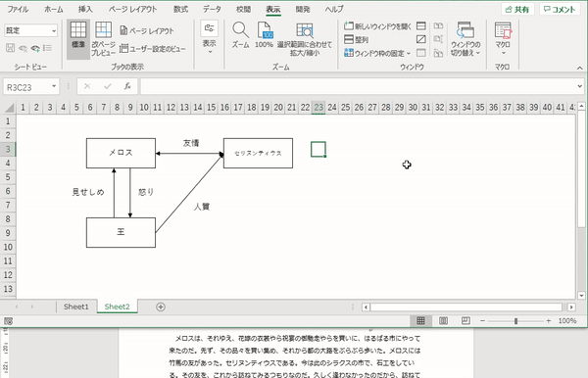
Task: Click the zoom in plus button
Action: [548, 321]
